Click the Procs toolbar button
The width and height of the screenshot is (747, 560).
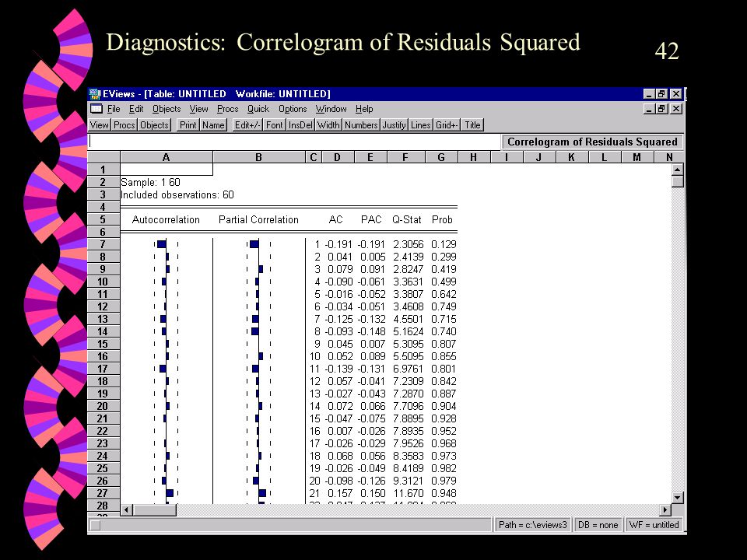124,124
